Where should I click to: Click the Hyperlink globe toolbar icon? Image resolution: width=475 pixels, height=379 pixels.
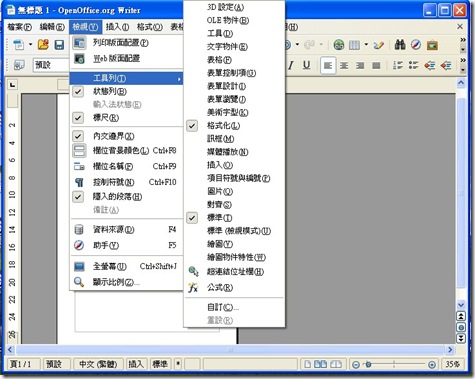pos(339,45)
